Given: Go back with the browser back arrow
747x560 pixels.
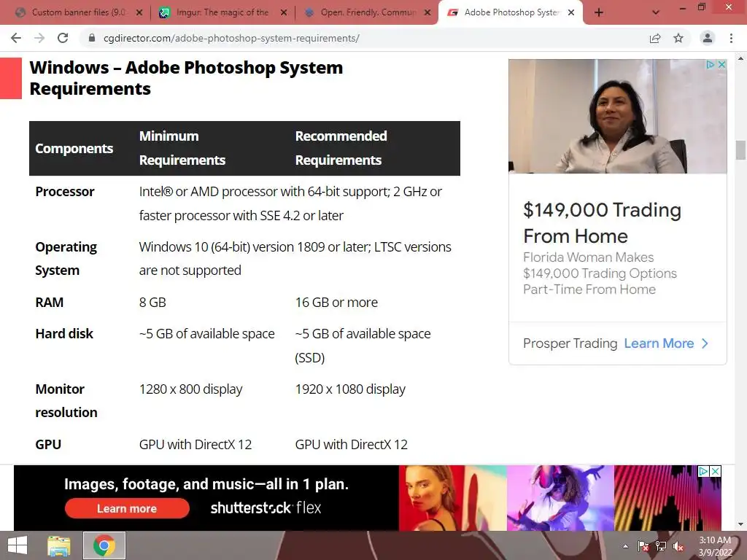Looking at the screenshot, I should [x=16, y=38].
